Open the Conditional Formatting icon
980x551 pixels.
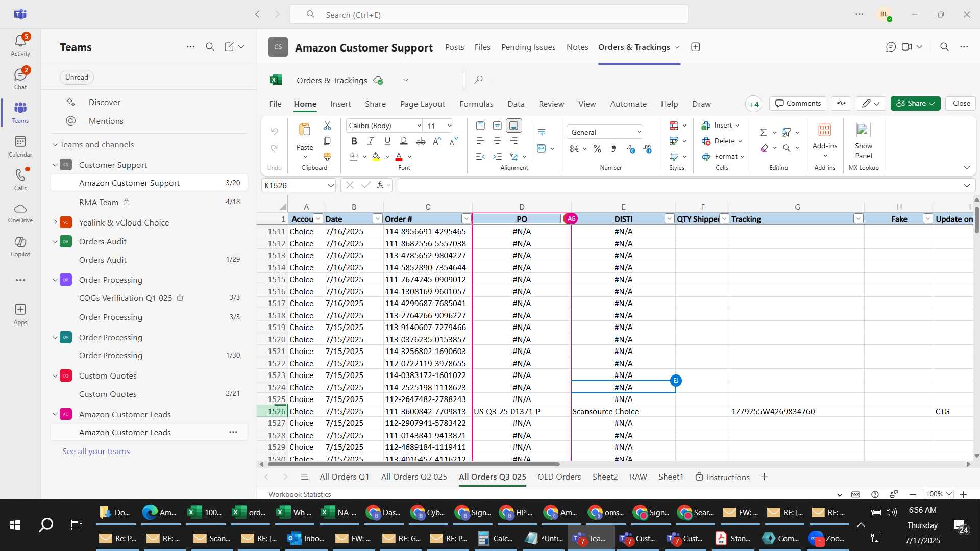(x=674, y=126)
